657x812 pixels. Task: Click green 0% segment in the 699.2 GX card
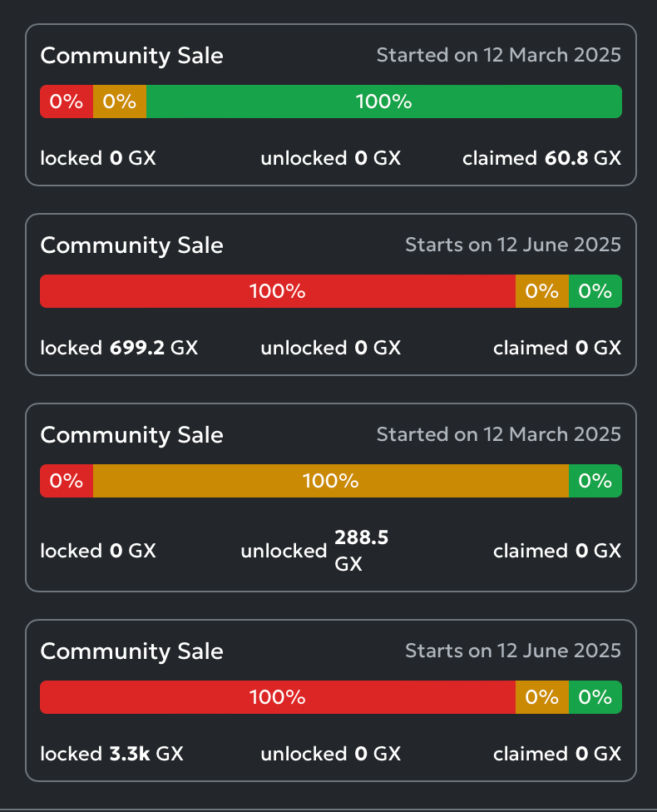[x=595, y=291]
